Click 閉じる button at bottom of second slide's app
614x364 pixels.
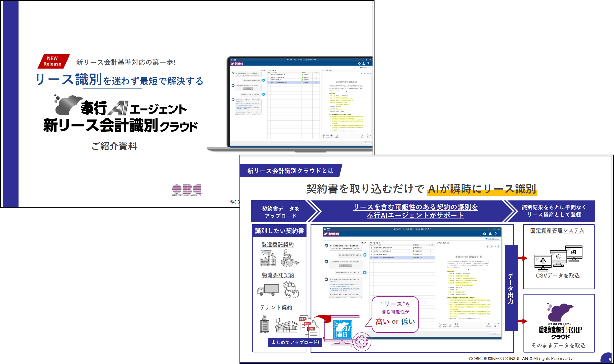coord(495,333)
